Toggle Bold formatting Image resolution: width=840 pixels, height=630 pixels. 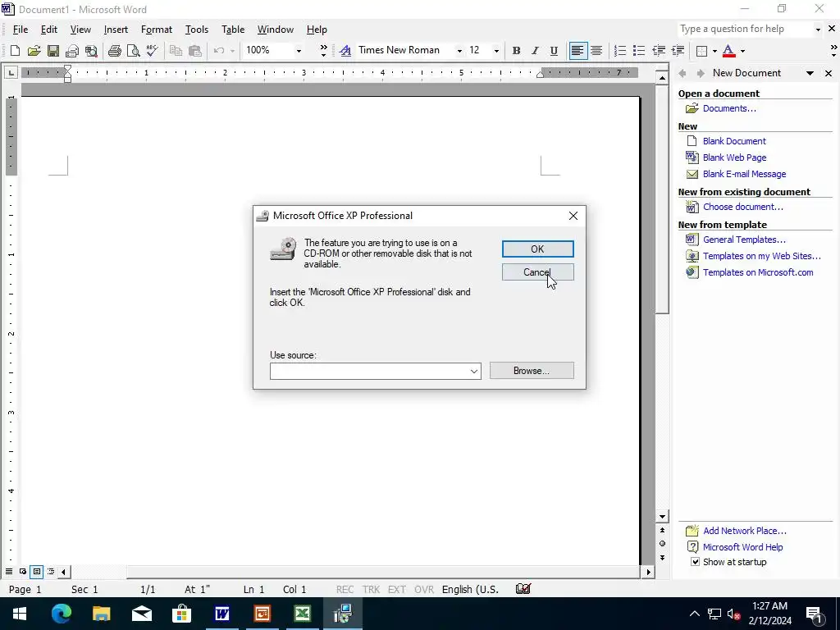[x=516, y=51]
